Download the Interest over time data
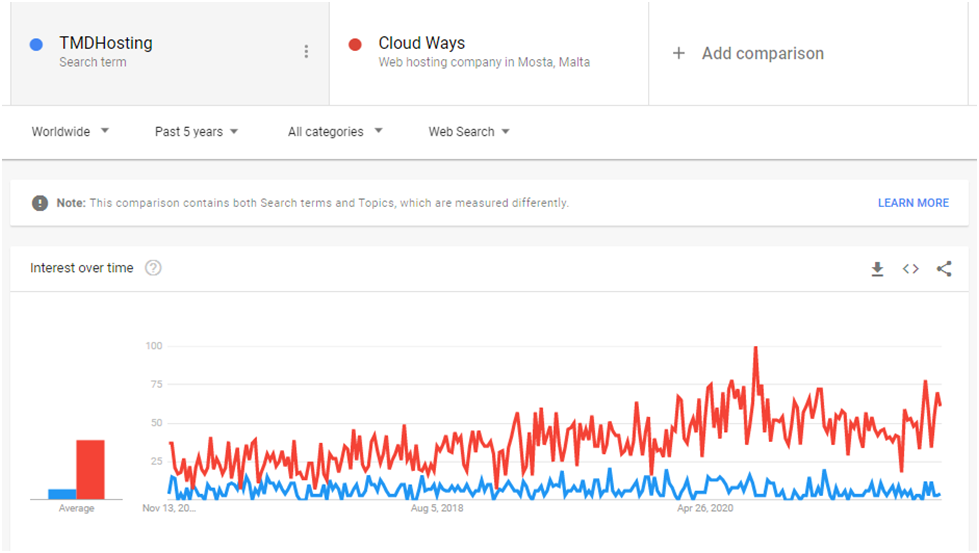The width and height of the screenshot is (979, 553). [877, 269]
